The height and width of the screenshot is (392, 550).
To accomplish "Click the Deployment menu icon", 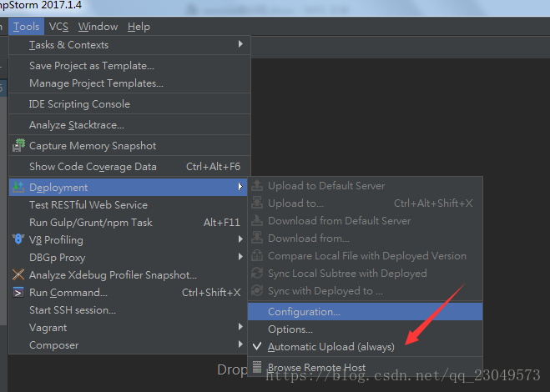I will pos(18,187).
